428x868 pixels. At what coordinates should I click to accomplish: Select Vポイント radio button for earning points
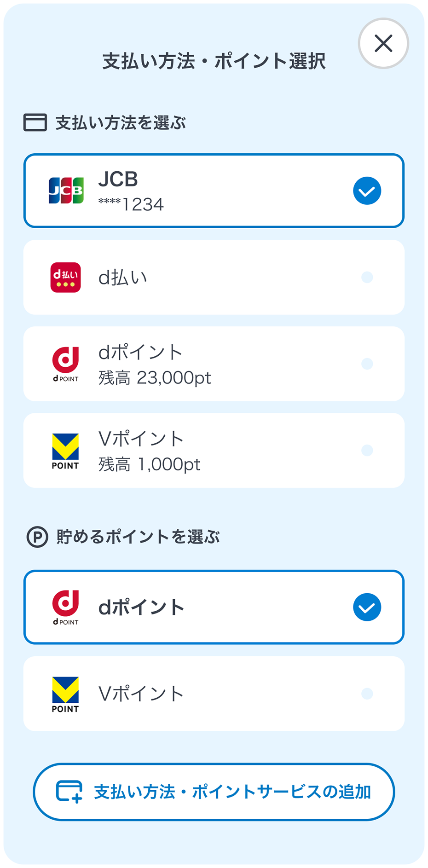(x=367, y=694)
